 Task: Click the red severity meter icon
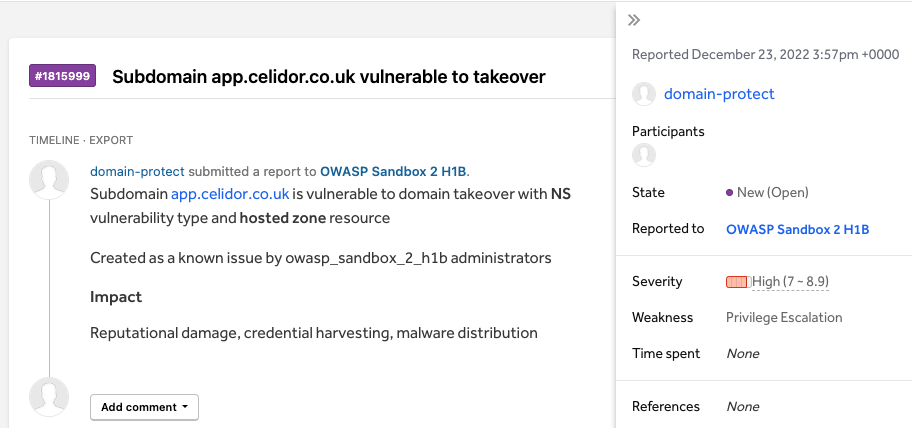coord(738,282)
